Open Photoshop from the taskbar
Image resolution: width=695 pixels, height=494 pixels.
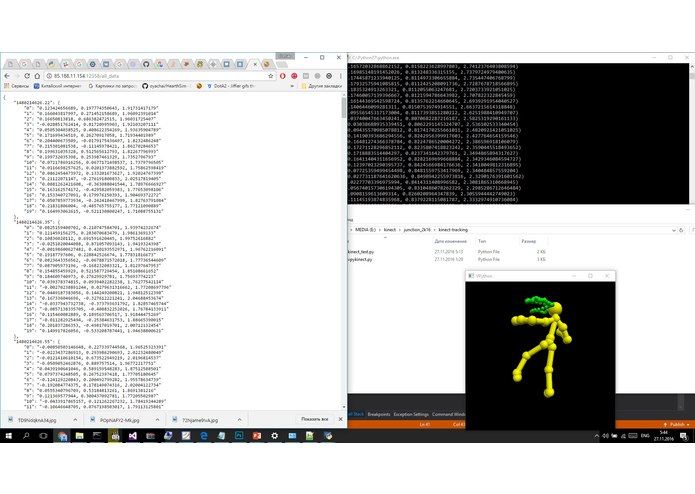coord(239,436)
